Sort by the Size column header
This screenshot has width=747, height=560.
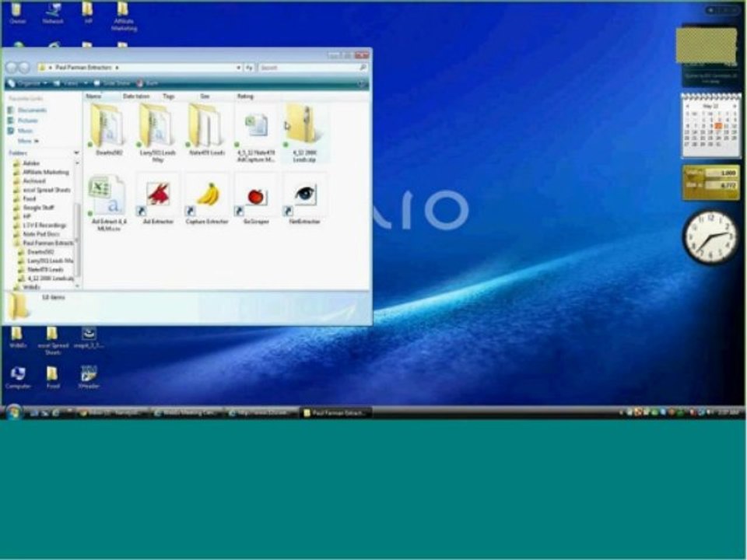tap(216, 96)
